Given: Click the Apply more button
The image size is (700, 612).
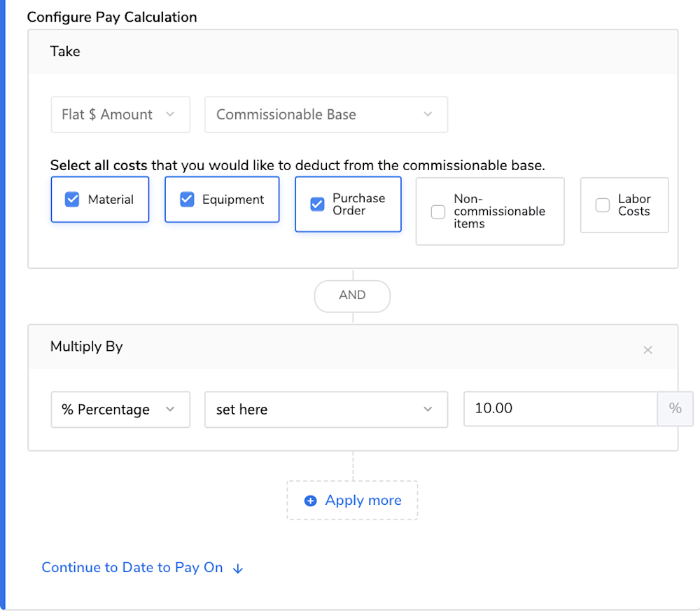Looking at the screenshot, I should click(352, 501).
